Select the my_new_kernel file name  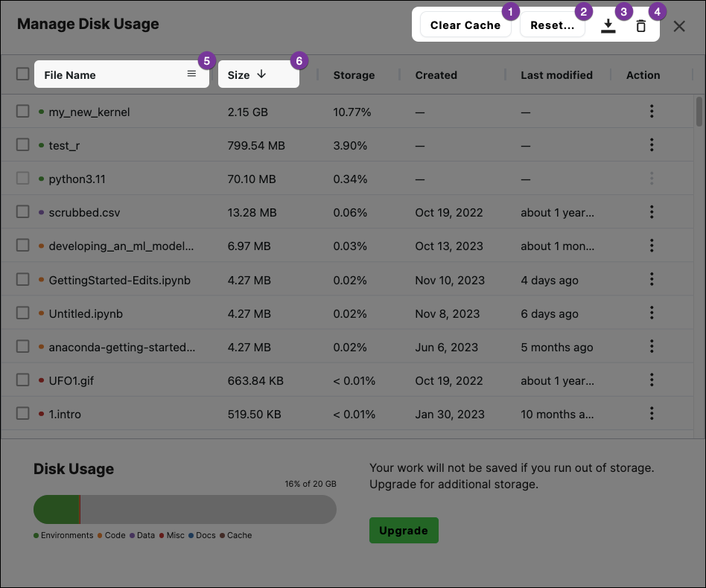click(x=89, y=112)
